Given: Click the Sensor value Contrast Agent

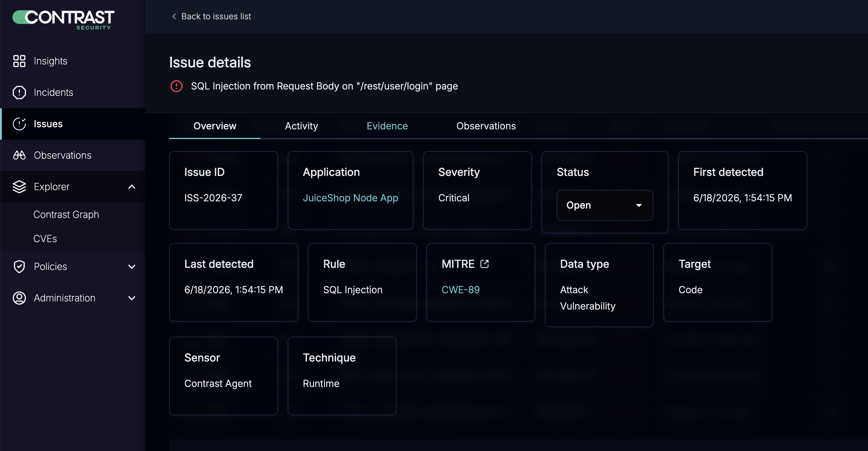Looking at the screenshot, I should [218, 383].
